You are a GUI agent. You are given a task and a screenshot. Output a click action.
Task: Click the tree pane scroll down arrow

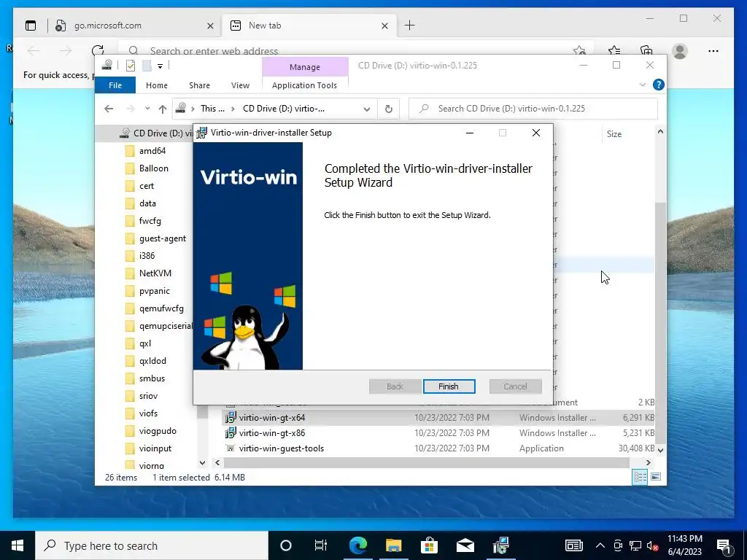203,462
